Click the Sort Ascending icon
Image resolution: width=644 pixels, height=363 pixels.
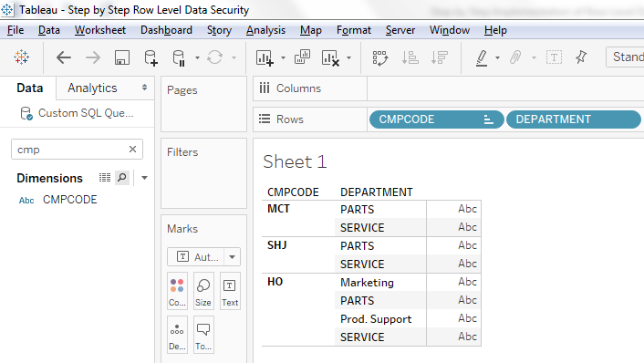(x=410, y=57)
